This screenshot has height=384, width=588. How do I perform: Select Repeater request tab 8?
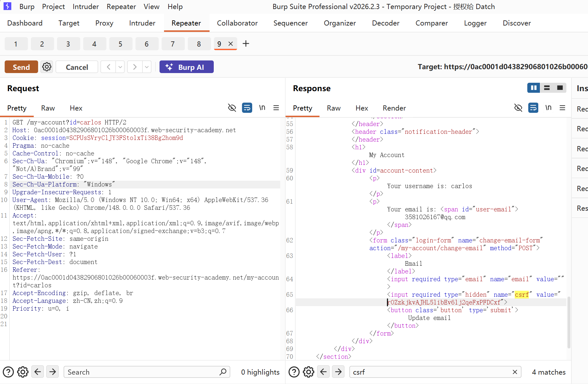coord(199,44)
